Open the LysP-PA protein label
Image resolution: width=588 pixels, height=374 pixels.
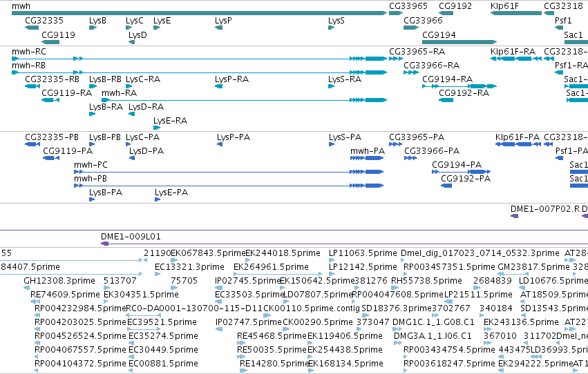tap(234, 137)
